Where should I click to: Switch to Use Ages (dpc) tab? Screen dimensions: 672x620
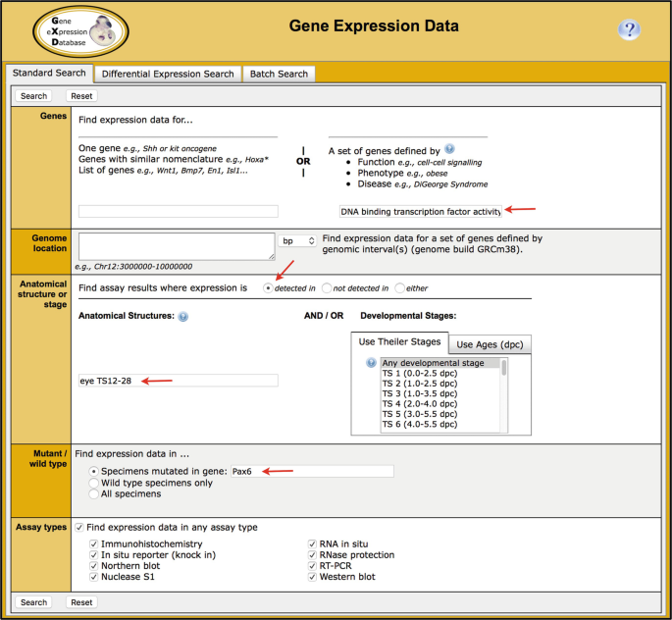[x=491, y=344]
